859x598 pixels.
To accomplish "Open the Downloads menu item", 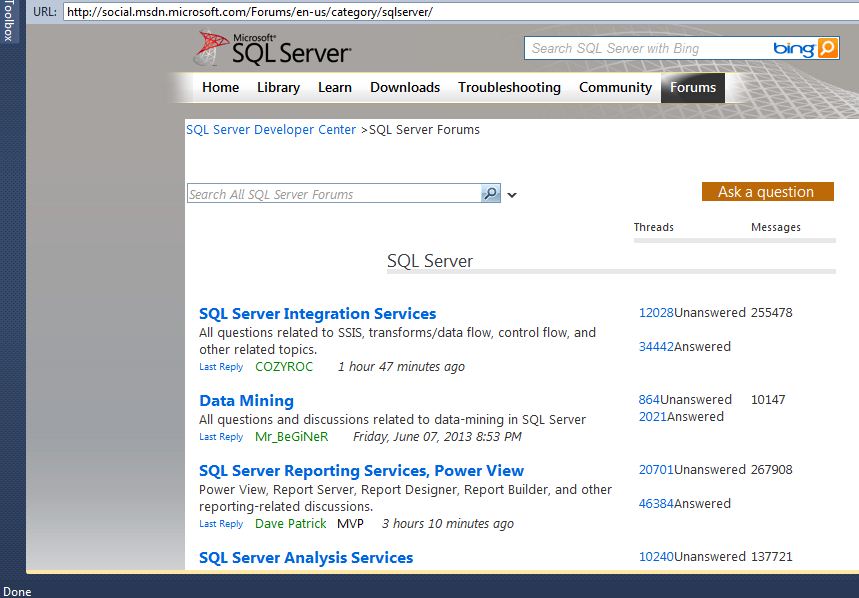I will 405,88.
